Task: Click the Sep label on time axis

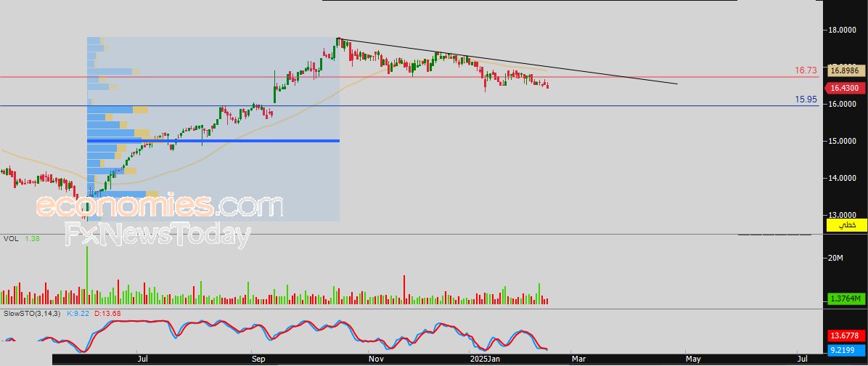Action: click(258, 359)
